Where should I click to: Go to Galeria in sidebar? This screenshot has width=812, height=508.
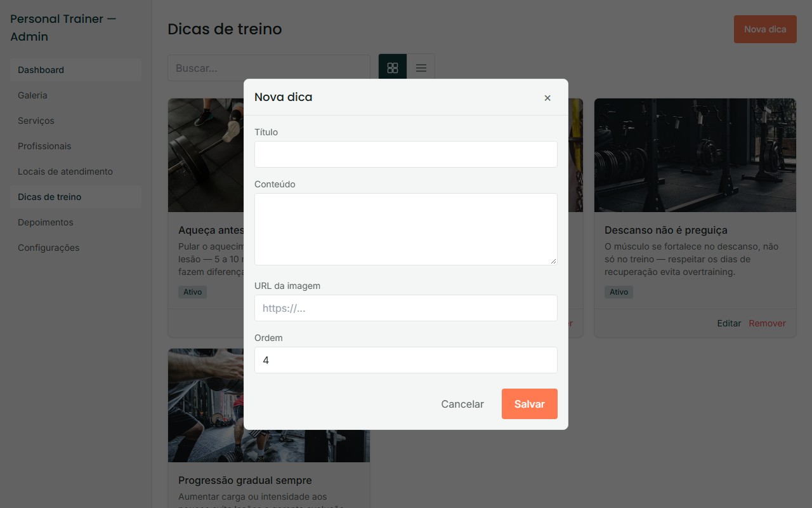75,95
